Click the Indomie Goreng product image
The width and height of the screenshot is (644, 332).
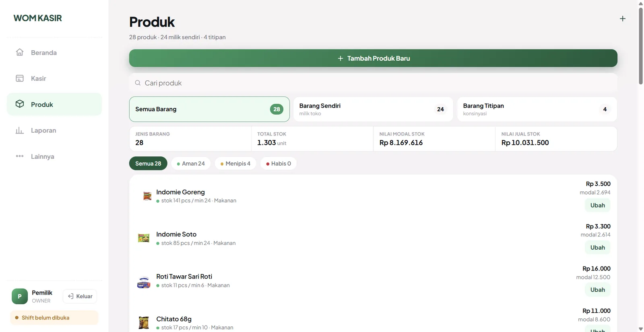click(x=147, y=196)
